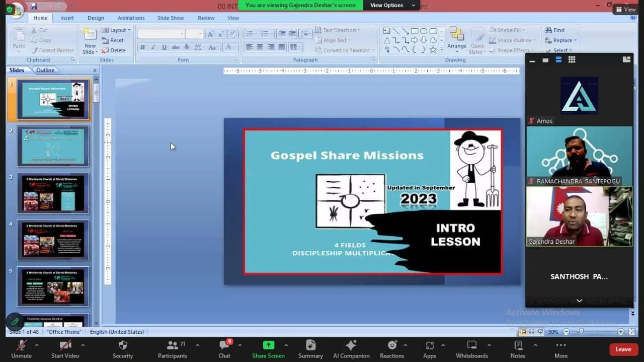Open the Replace dropdown
This screenshot has width=644, height=362.
(561, 40)
